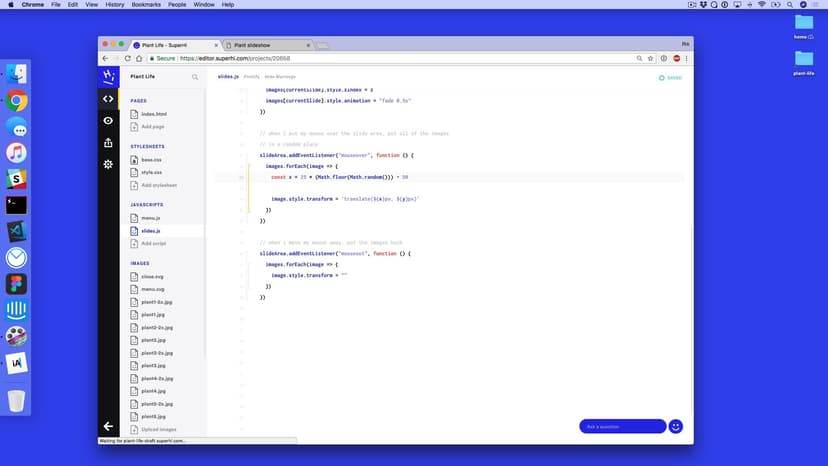Click Add page link

pyautogui.click(x=152, y=127)
